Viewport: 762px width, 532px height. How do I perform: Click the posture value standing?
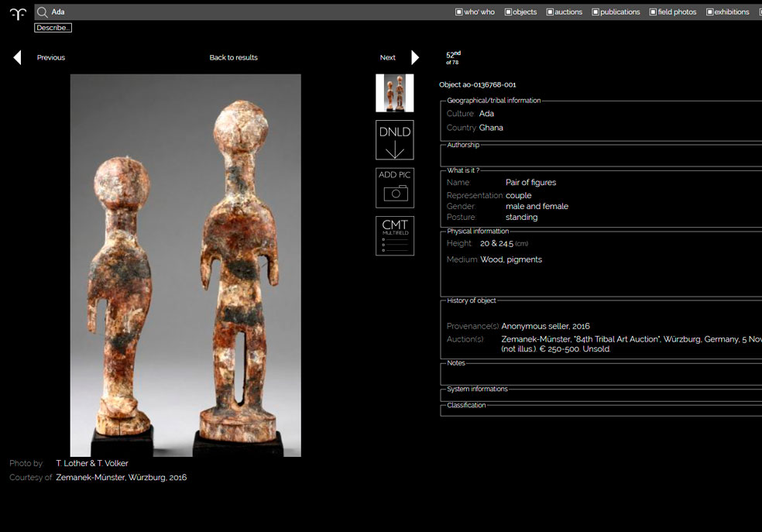tap(521, 218)
